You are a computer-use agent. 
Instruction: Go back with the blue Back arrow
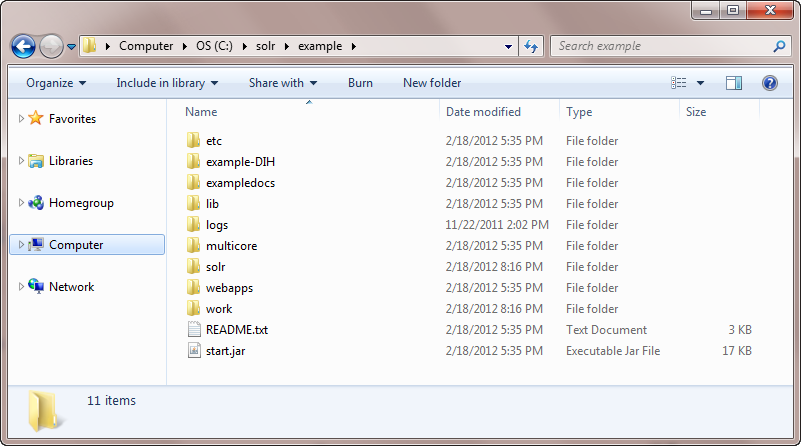click(x=23, y=46)
